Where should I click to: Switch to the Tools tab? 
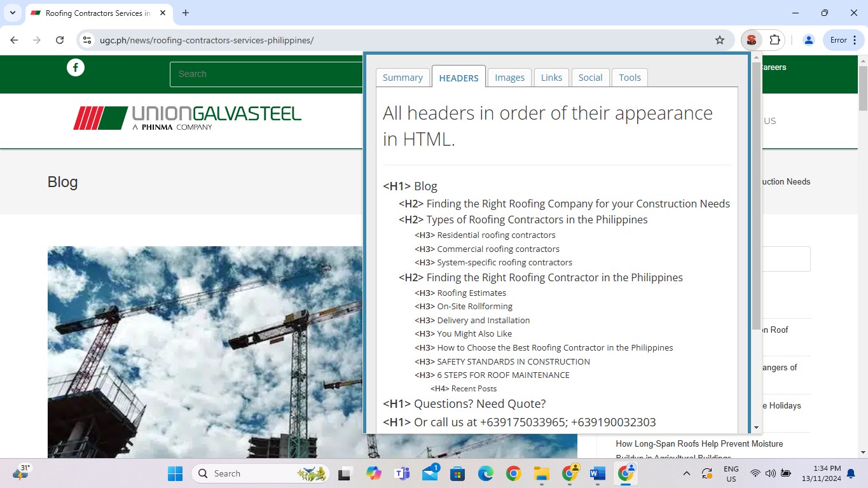point(630,78)
